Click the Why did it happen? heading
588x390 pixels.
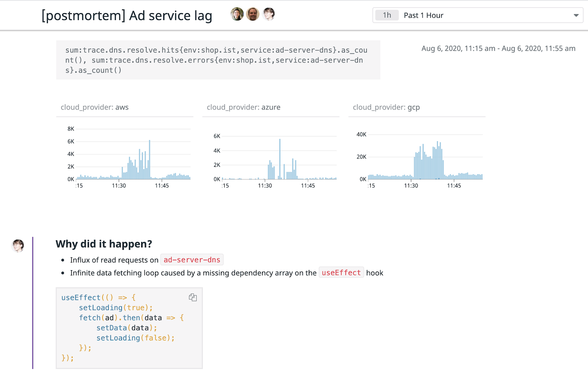tap(104, 244)
